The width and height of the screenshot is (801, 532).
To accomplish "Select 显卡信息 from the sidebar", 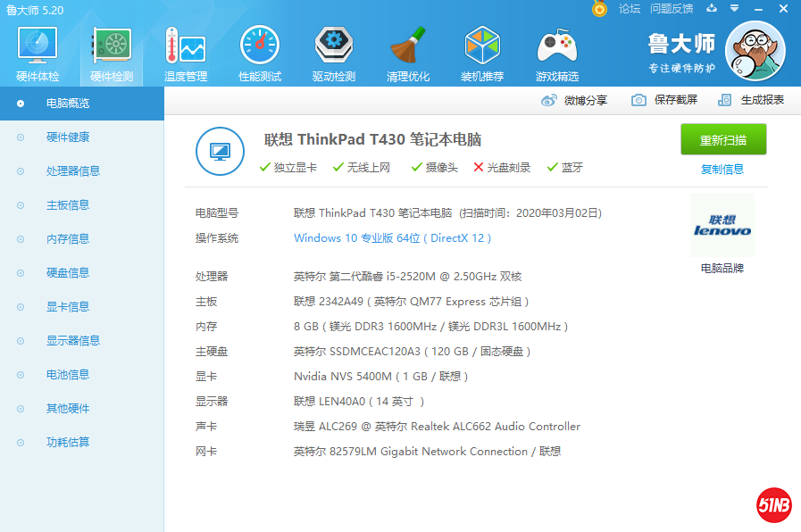I will point(70,306).
